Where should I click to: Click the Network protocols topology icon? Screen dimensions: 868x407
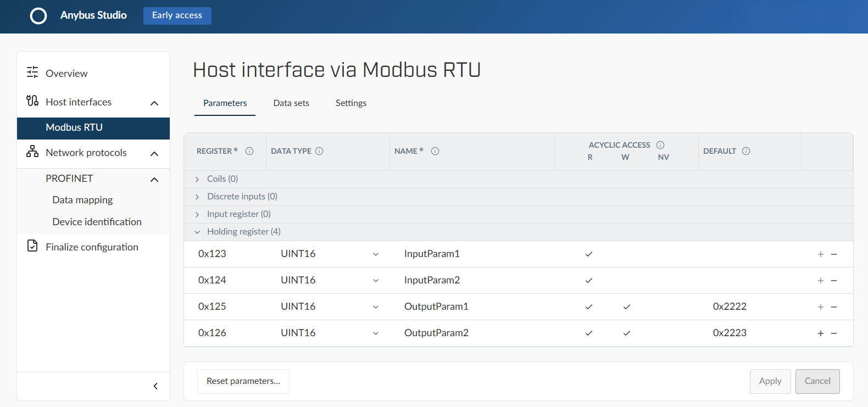(x=32, y=151)
